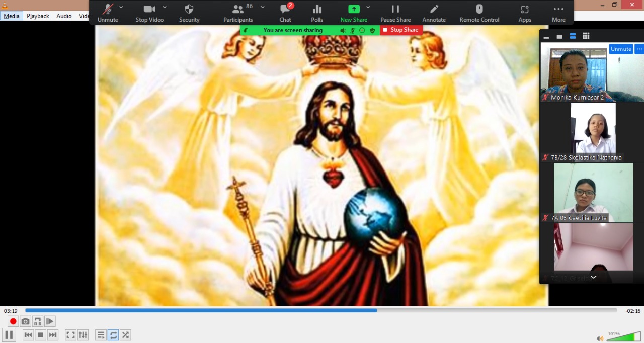This screenshot has height=343, width=644.
Task: Stop VLC playback
Action: (41, 335)
